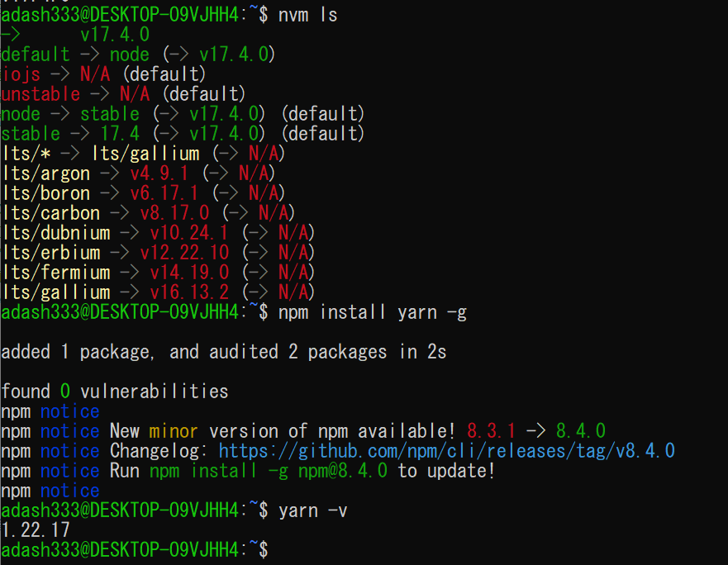This screenshot has height=565, width=728.
Task: Click the empty prompt on last line
Action: pyautogui.click(x=135, y=549)
